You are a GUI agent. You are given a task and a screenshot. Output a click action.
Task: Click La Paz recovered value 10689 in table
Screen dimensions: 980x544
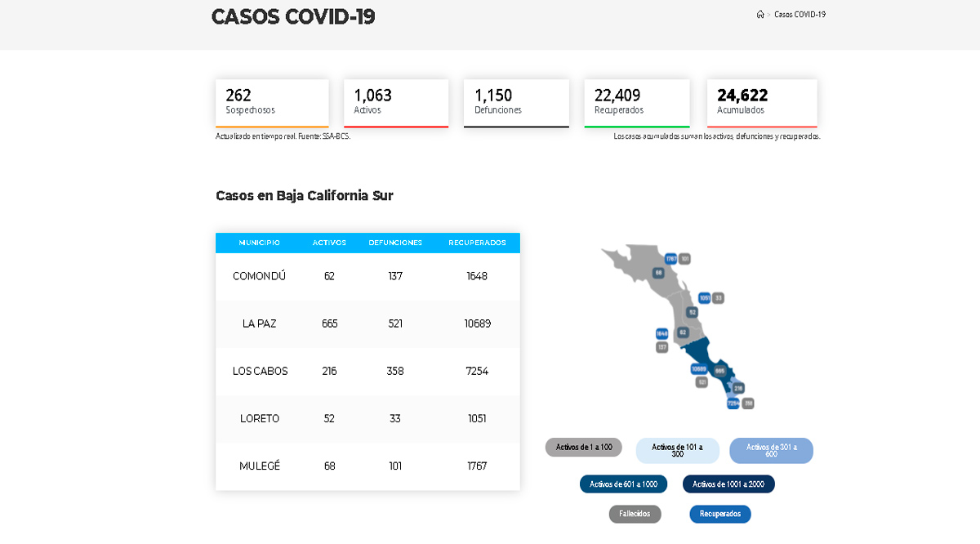tap(477, 323)
